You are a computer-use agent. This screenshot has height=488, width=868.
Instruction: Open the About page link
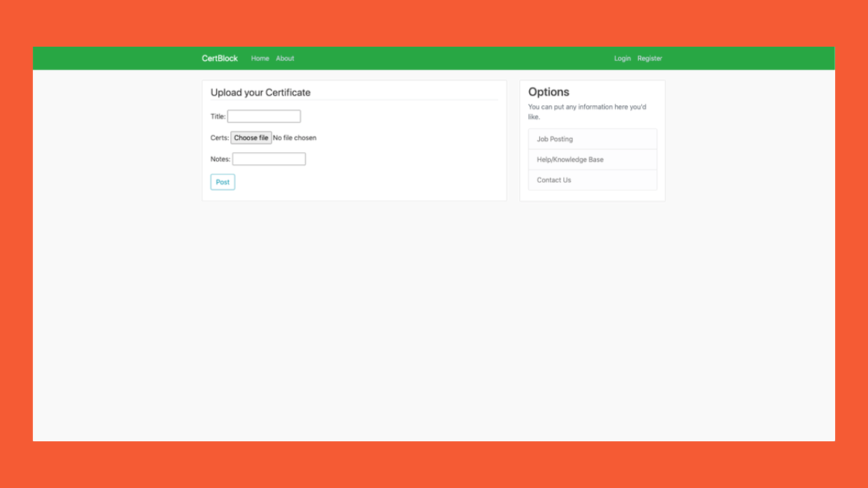[x=285, y=58]
